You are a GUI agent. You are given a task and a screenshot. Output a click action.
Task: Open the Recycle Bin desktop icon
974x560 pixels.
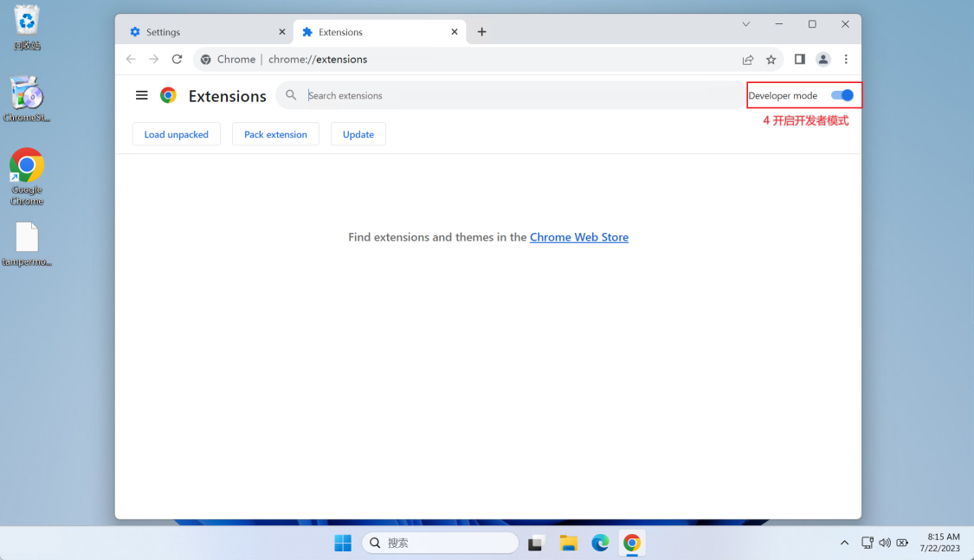pyautogui.click(x=27, y=28)
